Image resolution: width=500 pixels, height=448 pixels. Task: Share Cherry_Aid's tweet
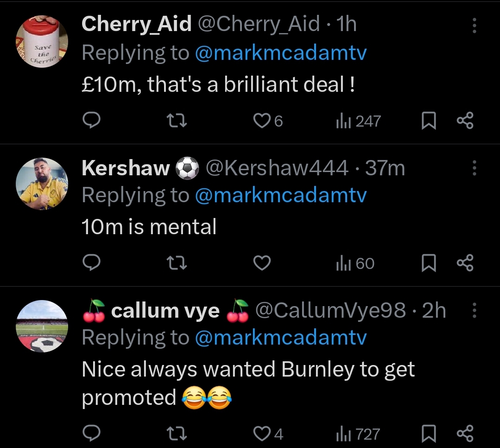coord(465,121)
